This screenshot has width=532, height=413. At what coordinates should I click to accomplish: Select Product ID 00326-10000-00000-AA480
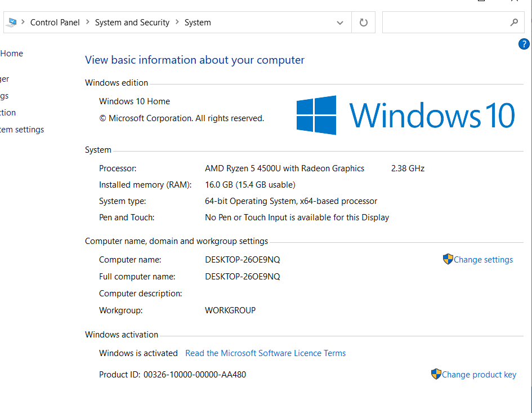pos(194,375)
